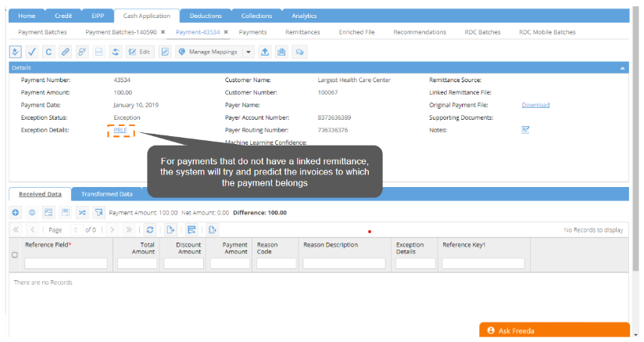Screen dimensions: 644x342
Task: Open the PRLE exception details link
Action: (120, 131)
